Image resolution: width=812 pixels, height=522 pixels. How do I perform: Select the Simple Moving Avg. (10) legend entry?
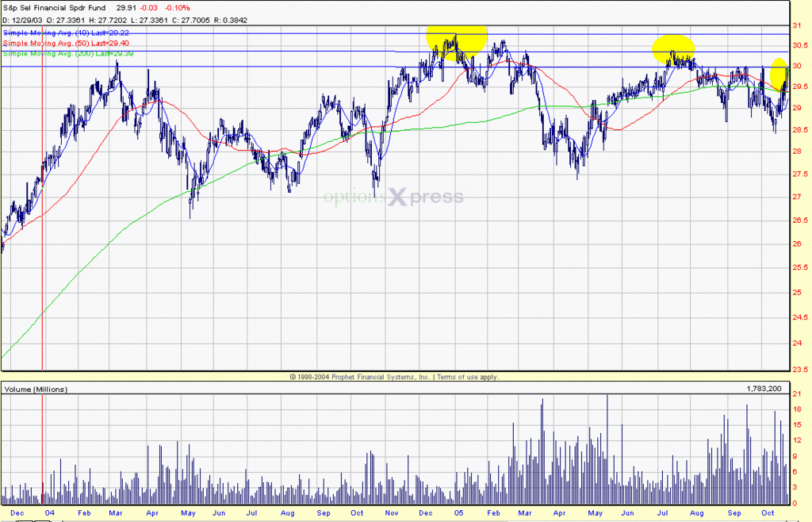pyautogui.click(x=67, y=33)
